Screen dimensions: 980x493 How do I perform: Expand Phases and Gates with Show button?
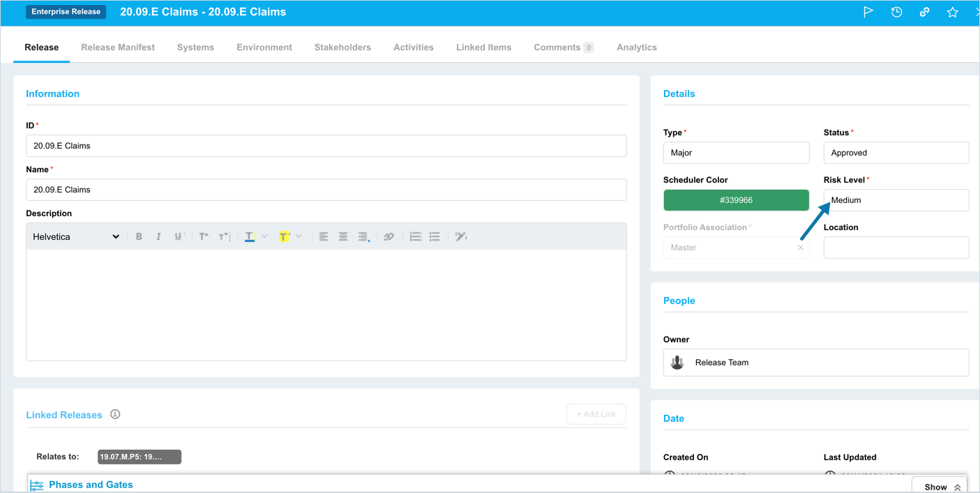click(x=939, y=487)
